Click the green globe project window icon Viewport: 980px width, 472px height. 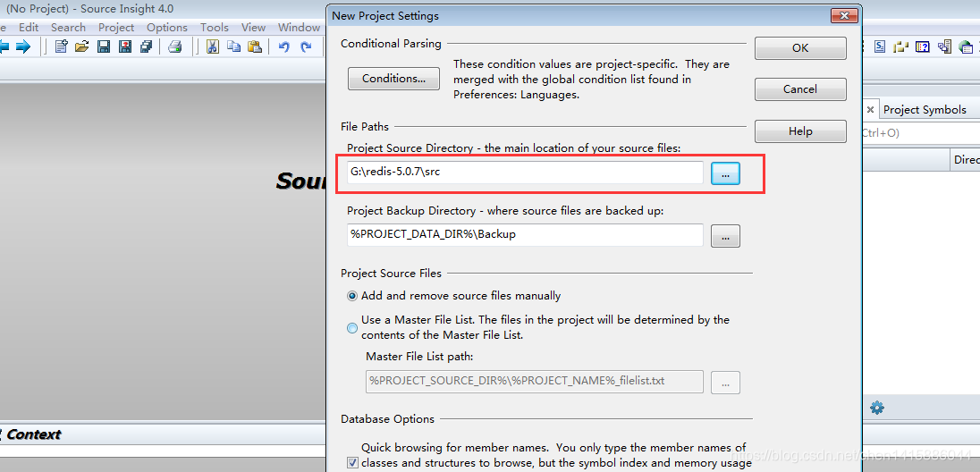[967, 46]
